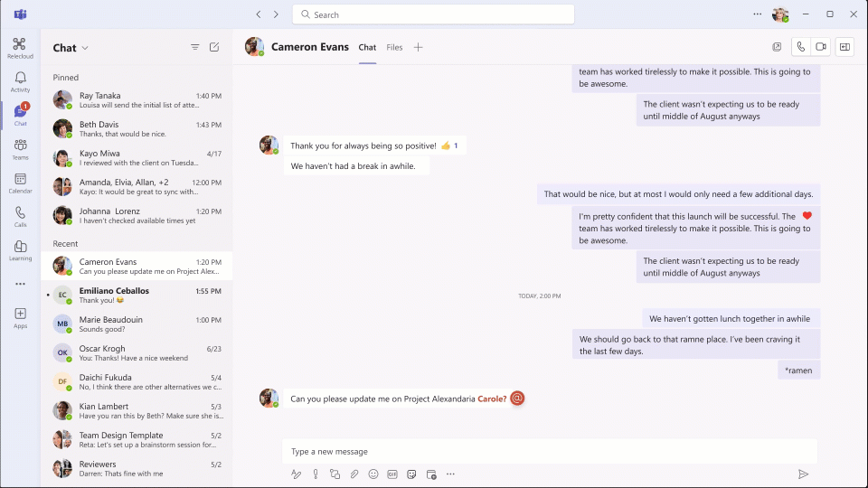Image resolution: width=868 pixels, height=488 pixels.
Task: Open the chat list filter menu
Action: (x=195, y=47)
